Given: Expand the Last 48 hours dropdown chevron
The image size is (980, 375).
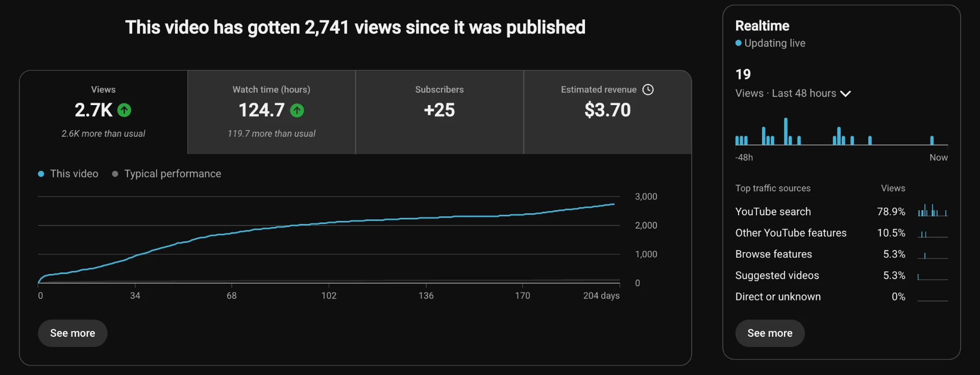Looking at the screenshot, I should (x=845, y=94).
